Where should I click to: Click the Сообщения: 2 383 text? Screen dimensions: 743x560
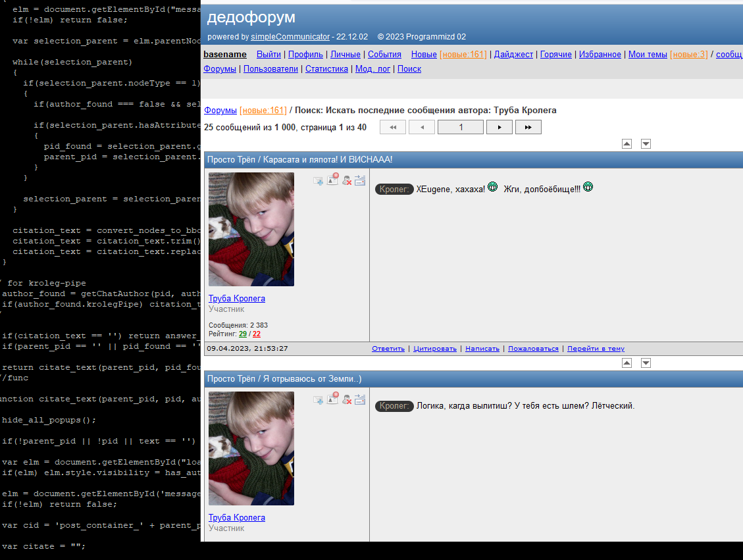point(238,326)
